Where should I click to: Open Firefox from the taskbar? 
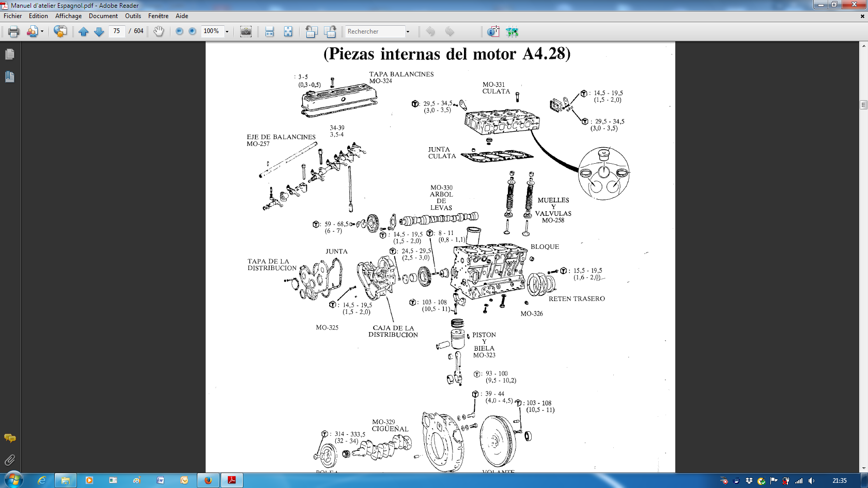(208, 480)
